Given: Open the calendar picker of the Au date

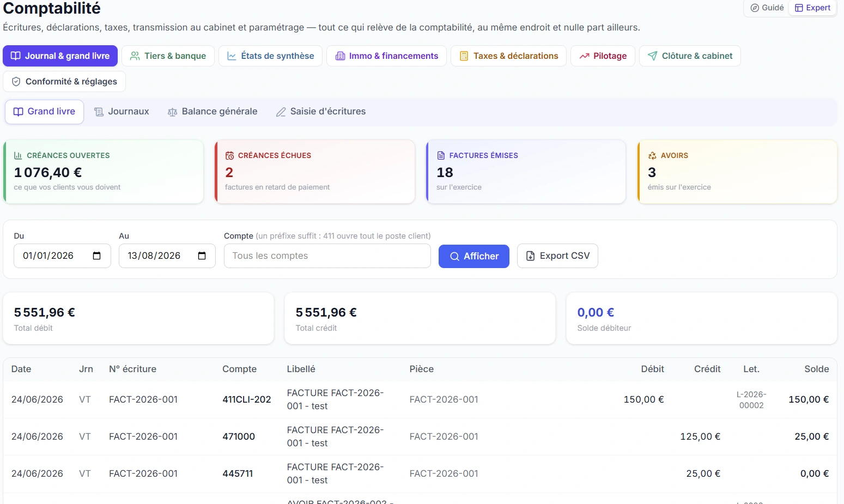Looking at the screenshot, I should 202,256.
